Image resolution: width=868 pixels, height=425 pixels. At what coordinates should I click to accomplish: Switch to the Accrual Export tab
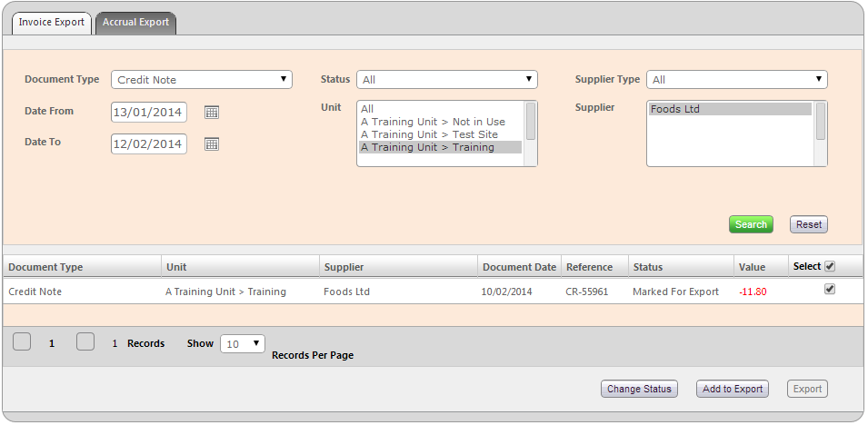click(x=135, y=23)
